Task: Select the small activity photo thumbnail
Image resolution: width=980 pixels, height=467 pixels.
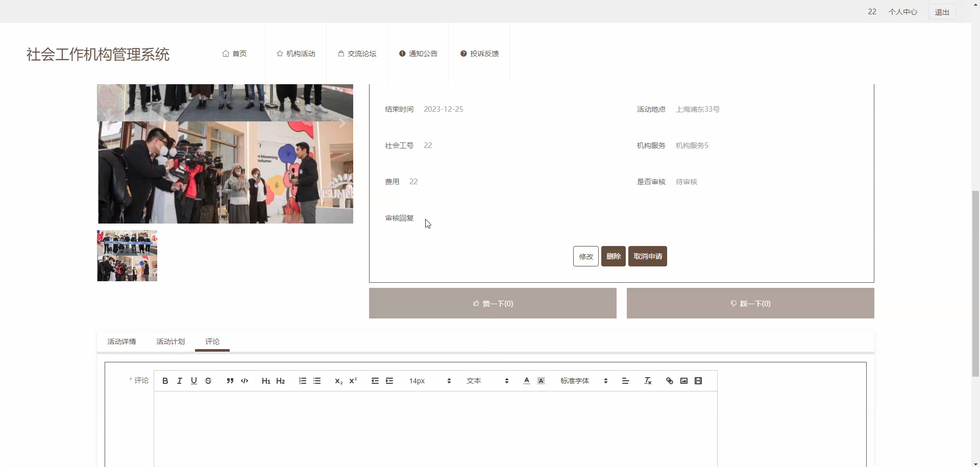Action: pos(127,256)
